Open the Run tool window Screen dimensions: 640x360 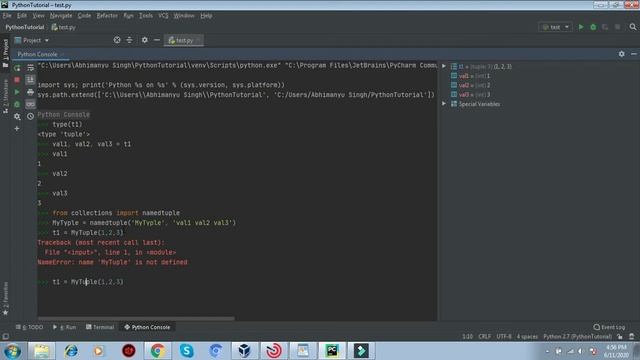point(64,327)
